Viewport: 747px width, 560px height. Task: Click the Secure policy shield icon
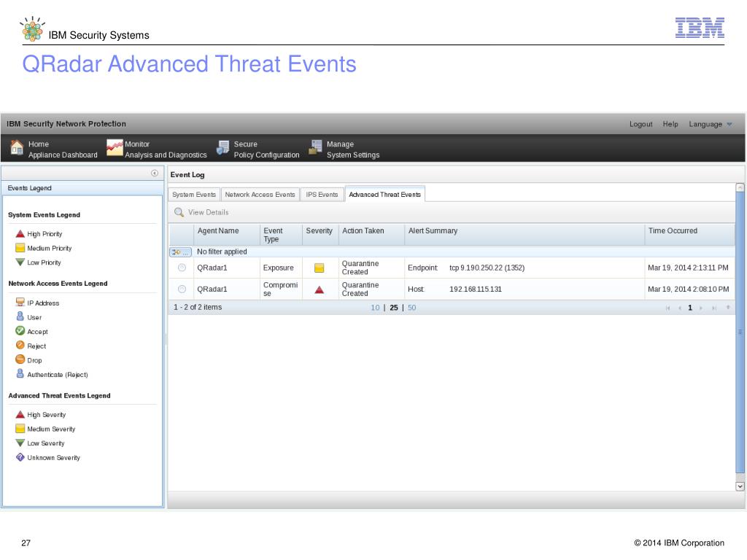(223, 147)
